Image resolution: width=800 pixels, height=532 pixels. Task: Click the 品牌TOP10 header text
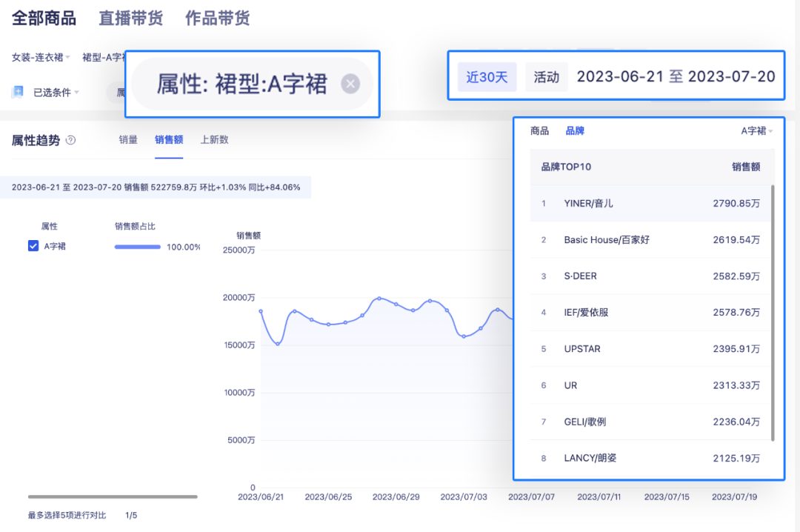[x=566, y=167]
